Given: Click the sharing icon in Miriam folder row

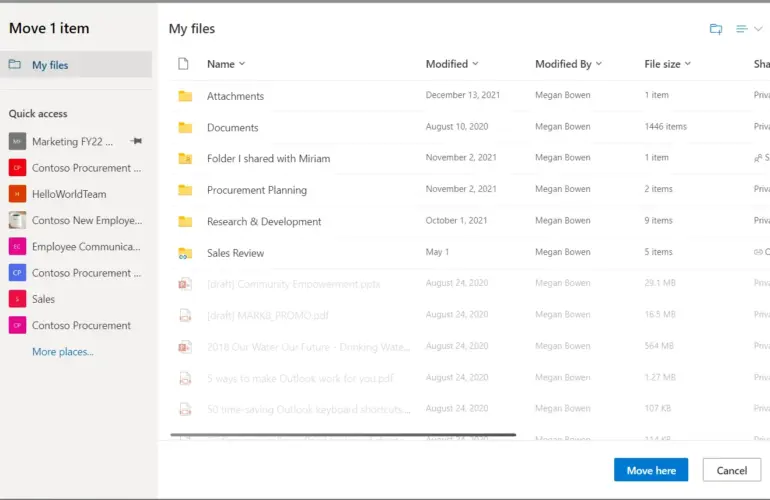Looking at the screenshot, I should click(758, 158).
